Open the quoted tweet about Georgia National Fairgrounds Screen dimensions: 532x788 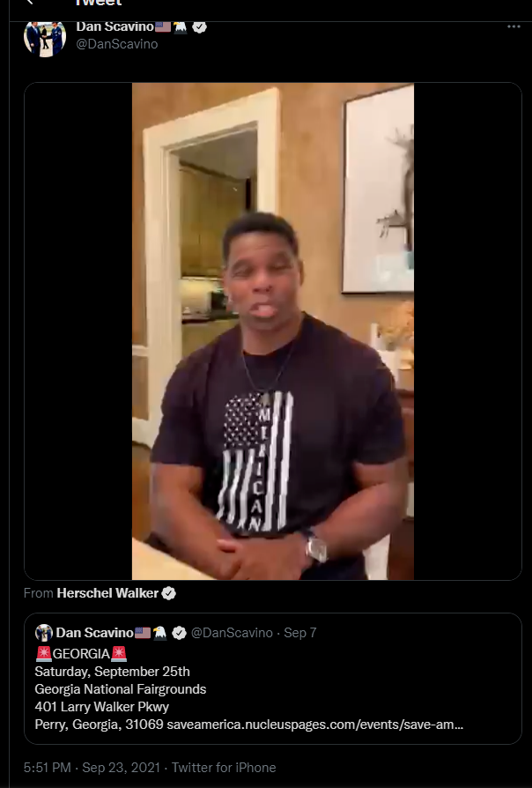coord(273,679)
